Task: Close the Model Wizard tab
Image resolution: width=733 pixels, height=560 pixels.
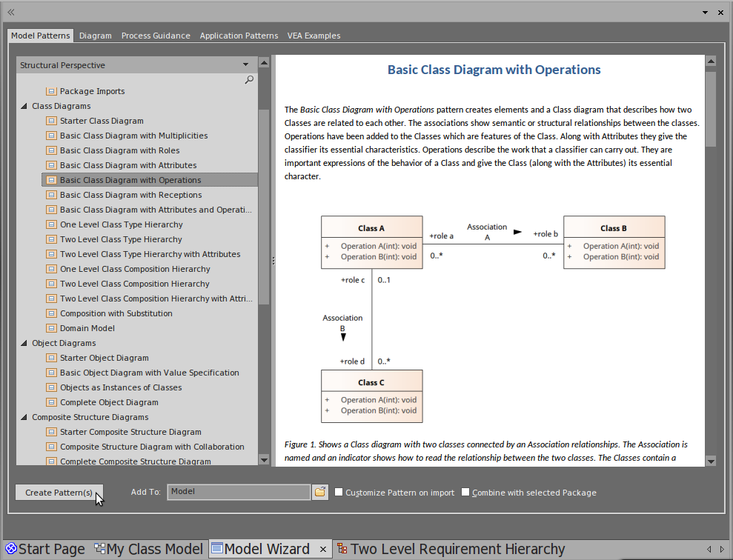Action: coord(322,549)
